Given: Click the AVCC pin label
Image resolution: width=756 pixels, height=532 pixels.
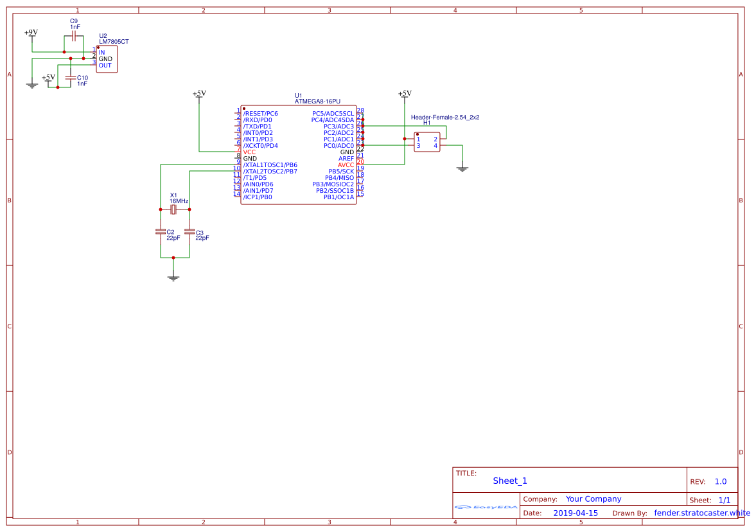Looking at the screenshot, I should pyautogui.click(x=346, y=165).
